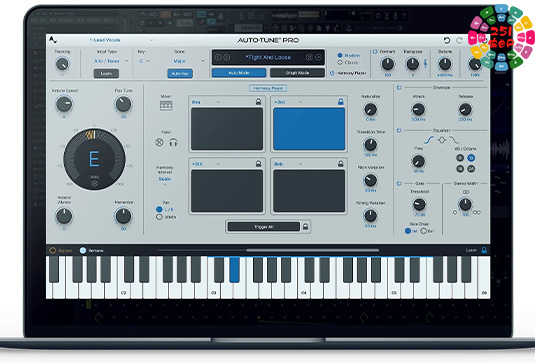Screen dimensions: 535x363
Task: Mute input with the crossed circle icon
Action: pyautogui.click(x=159, y=142)
